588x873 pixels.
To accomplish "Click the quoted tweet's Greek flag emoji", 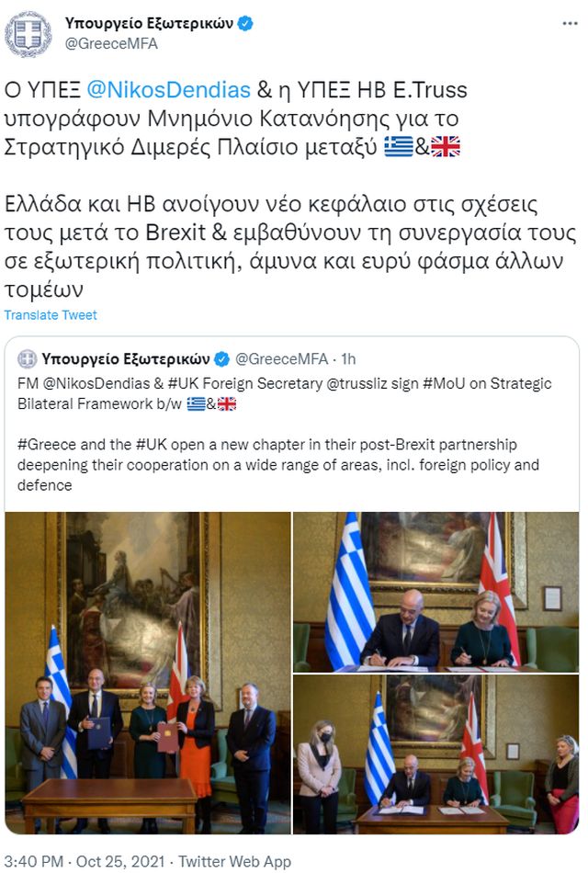I will (196, 404).
